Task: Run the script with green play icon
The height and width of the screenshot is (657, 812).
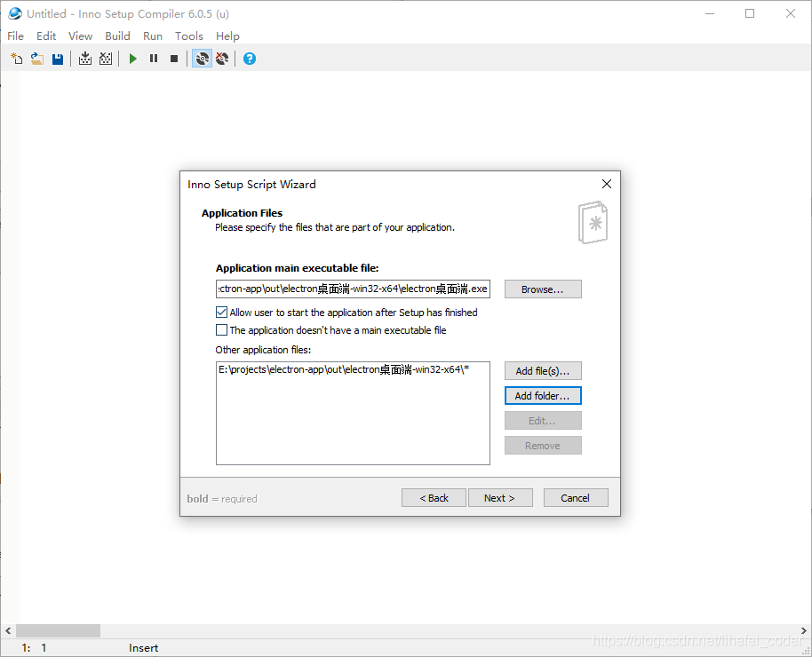Action: point(133,59)
